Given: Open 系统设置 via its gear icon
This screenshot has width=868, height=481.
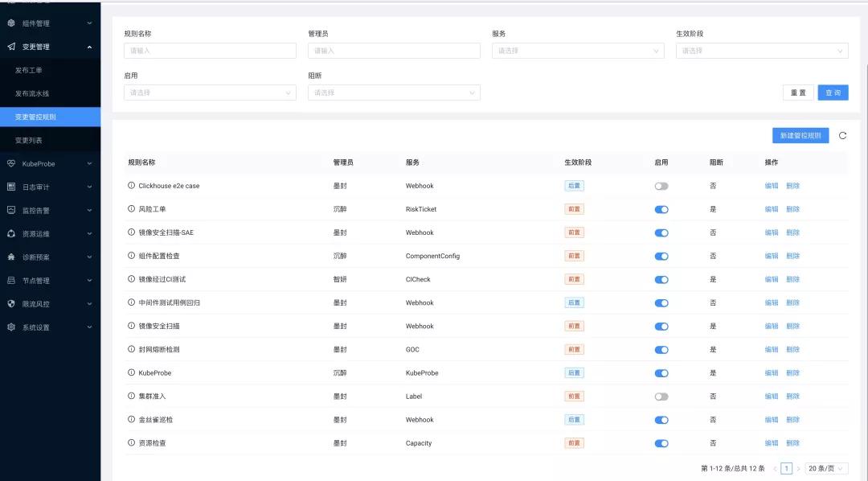Looking at the screenshot, I should [10, 327].
